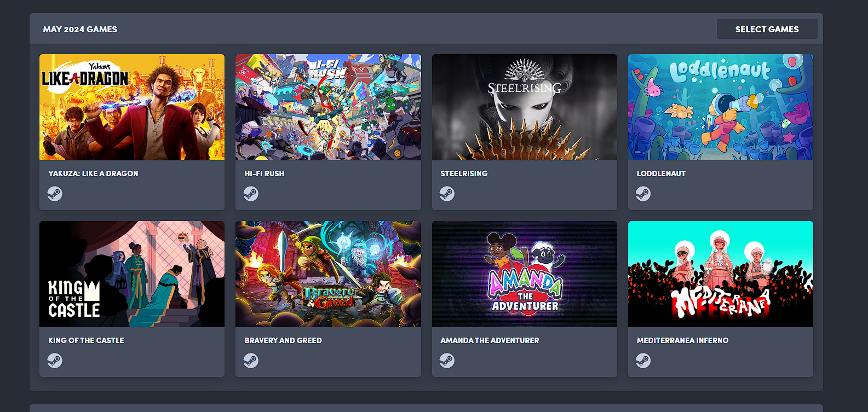View the Mediterranea Inferno cover image
868x412 pixels.
[721, 274]
